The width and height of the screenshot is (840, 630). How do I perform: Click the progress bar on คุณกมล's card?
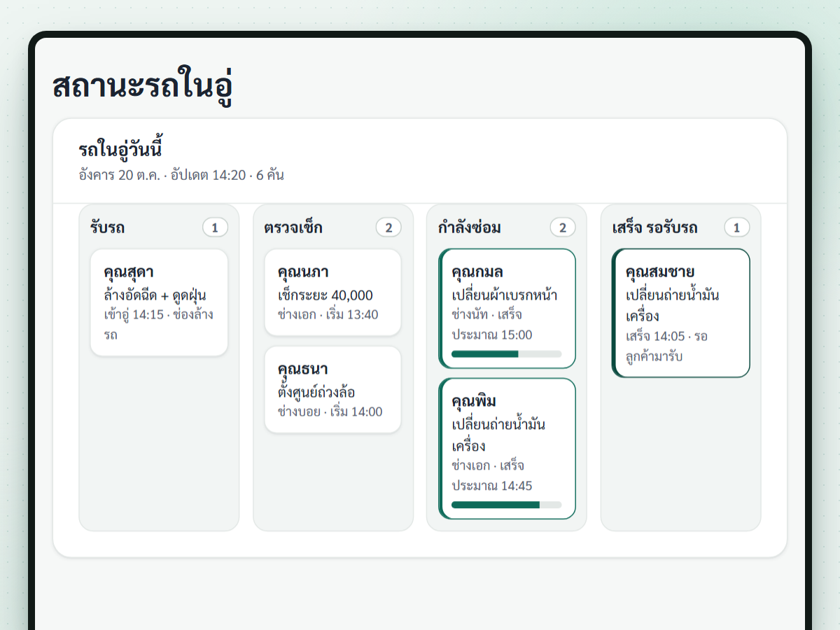[x=507, y=354]
